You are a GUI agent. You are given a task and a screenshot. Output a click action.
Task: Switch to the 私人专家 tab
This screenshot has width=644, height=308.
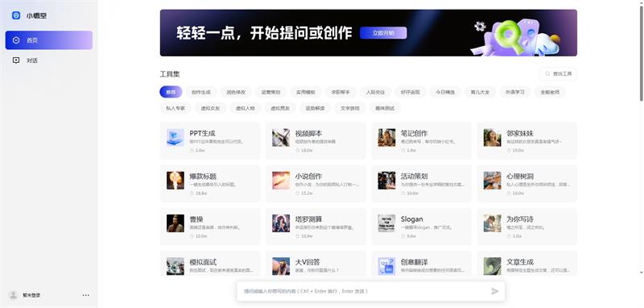175,108
